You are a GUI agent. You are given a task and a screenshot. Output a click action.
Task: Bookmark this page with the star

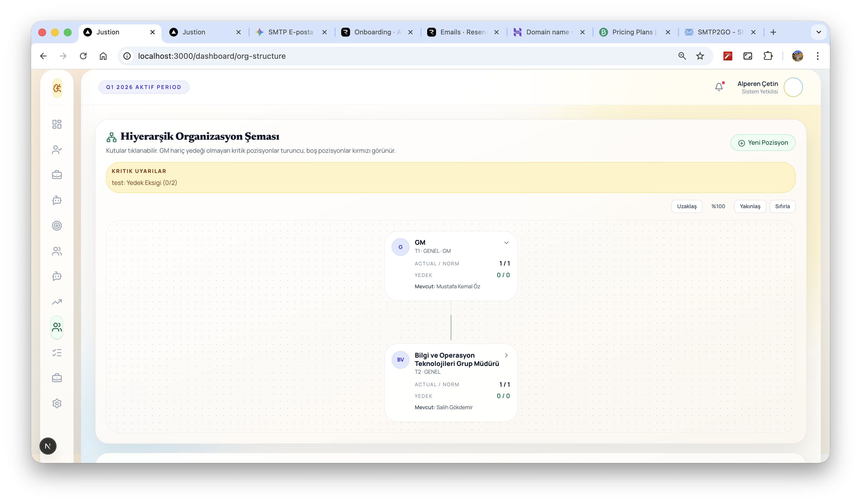(700, 56)
